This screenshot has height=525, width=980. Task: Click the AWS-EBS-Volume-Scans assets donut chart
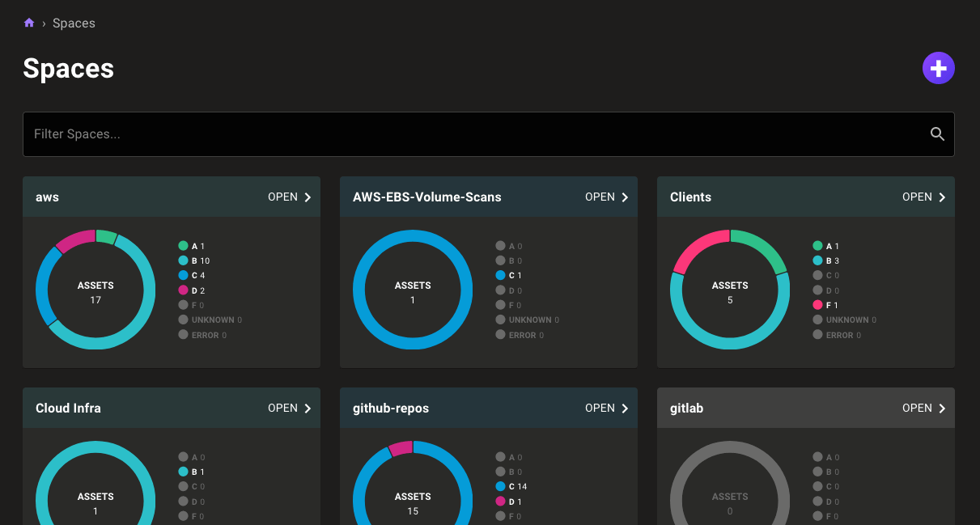tap(413, 290)
